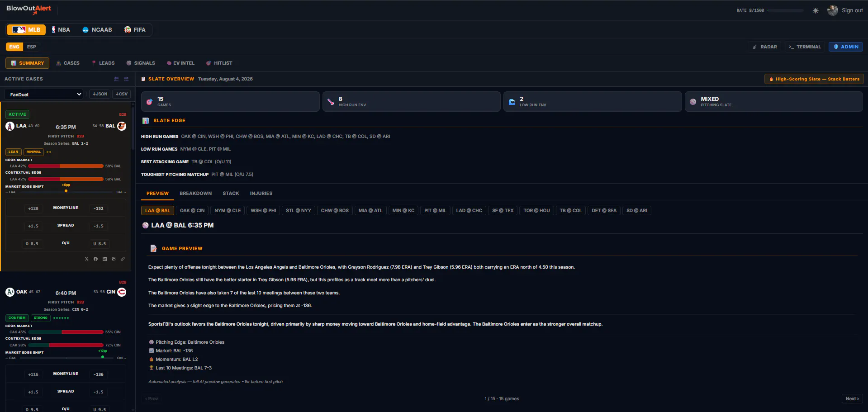Image resolution: width=868 pixels, height=412 pixels.
Task: Set language to ESP
Action: pyautogui.click(x=31, y=47)
